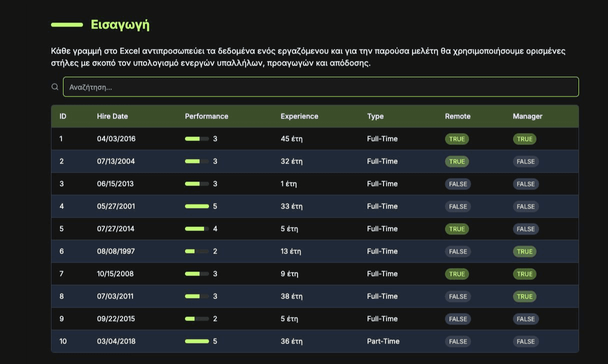Click the Remote TRUE badge in row 5
The image size is (608, 364).
point(456,229)
